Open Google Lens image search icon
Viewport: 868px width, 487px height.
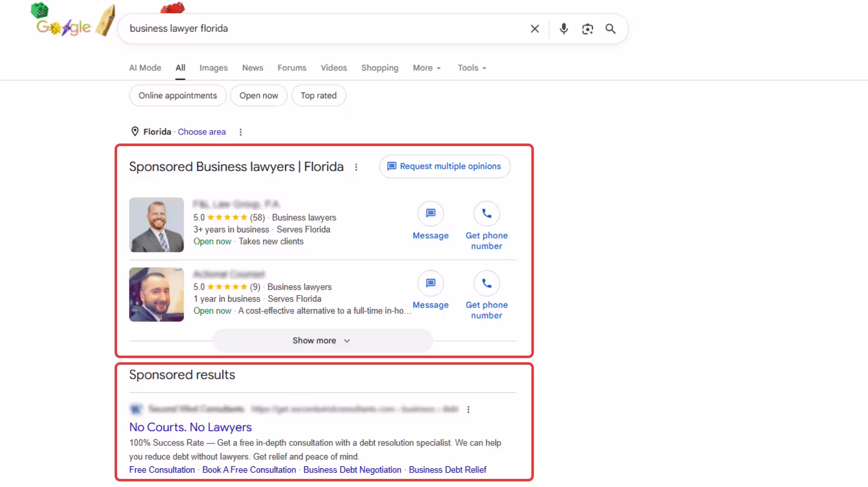click(587, 29)
